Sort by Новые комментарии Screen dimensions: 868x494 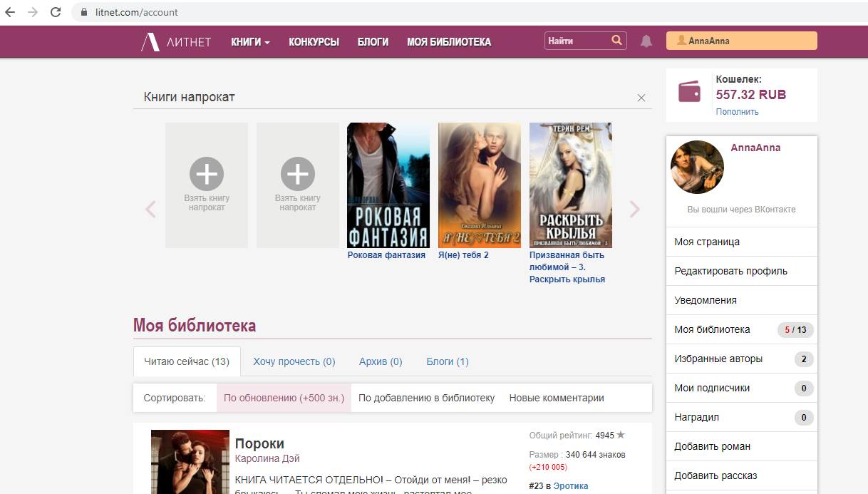557,398
